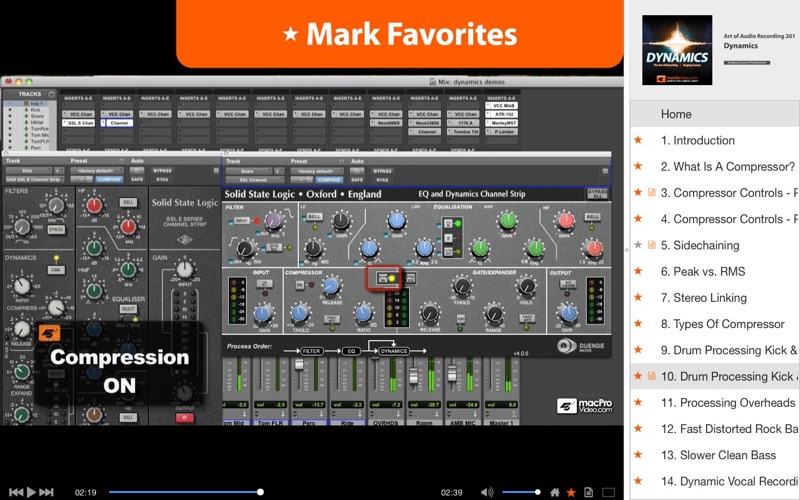Open the Snare track selector dropdown

[249, 171]
